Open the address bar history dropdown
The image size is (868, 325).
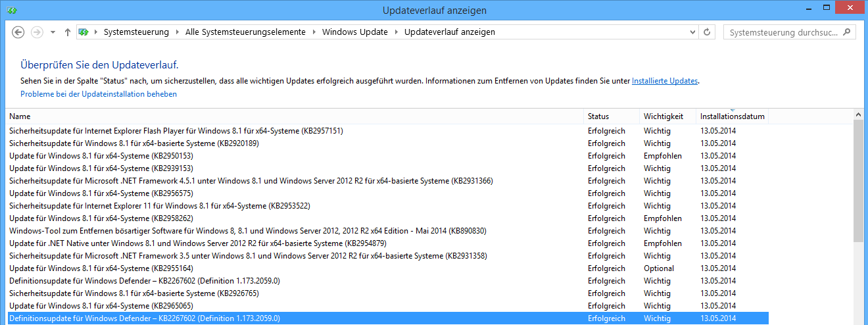[x=692, y=32]
